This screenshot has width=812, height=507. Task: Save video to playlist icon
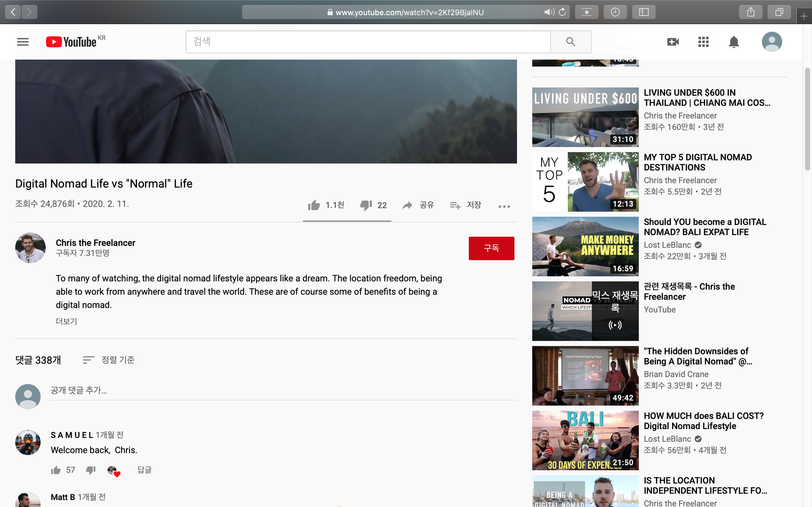[455, 205]
